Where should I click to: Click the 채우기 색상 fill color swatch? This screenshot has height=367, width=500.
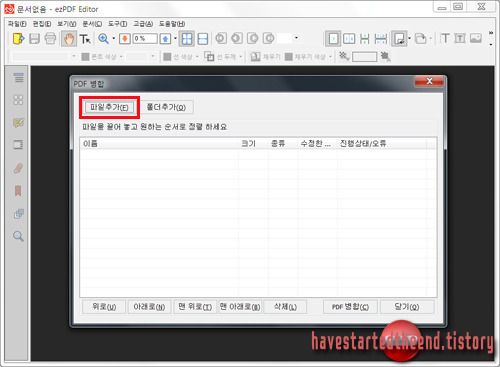(x=289, y=57)
